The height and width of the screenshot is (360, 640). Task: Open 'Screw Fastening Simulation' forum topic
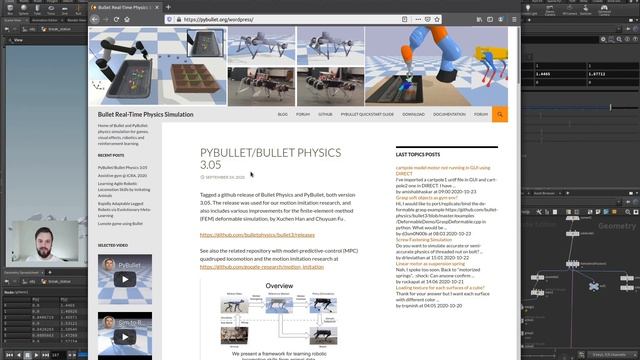tap(423, 240)
